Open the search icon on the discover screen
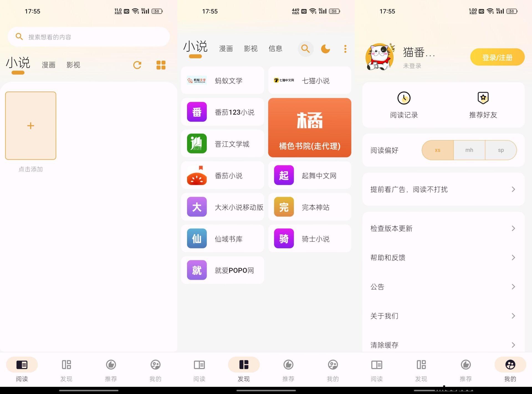This screenshot has height=394, width=532. pyautogui.click(x=306, y=49)
